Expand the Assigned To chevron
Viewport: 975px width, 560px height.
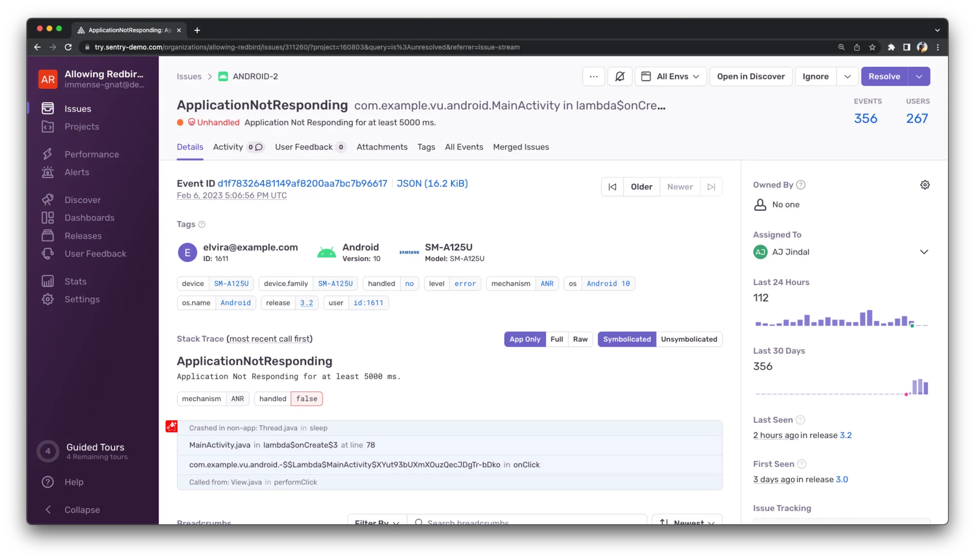click(923, 252)
